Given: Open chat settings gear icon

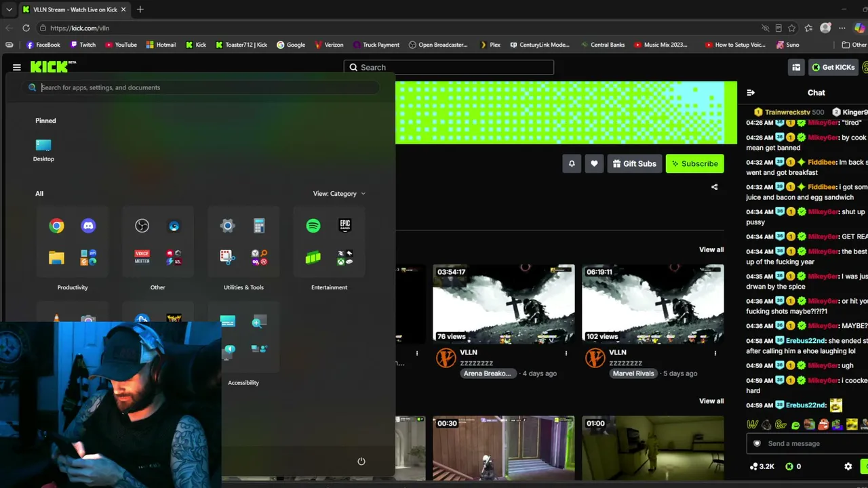Looking at the screenshot, I should [x=848, y=466].
